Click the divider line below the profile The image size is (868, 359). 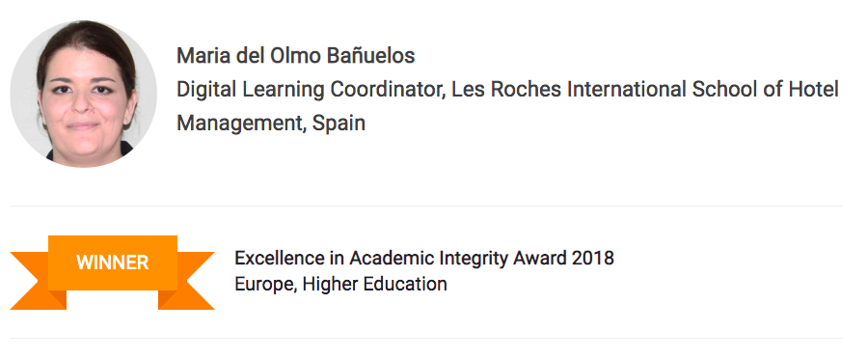pyautogui.click(x=426, y=207)
